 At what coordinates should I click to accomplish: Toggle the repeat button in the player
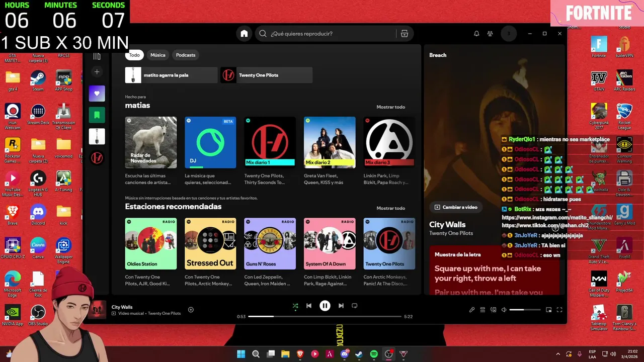pyautogui.click(x=355, y=306)
